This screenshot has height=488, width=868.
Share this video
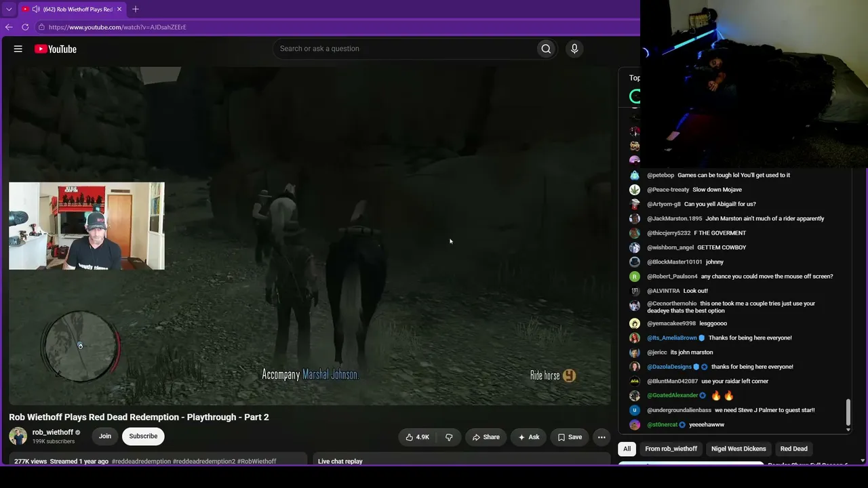(x=486, y=437)
